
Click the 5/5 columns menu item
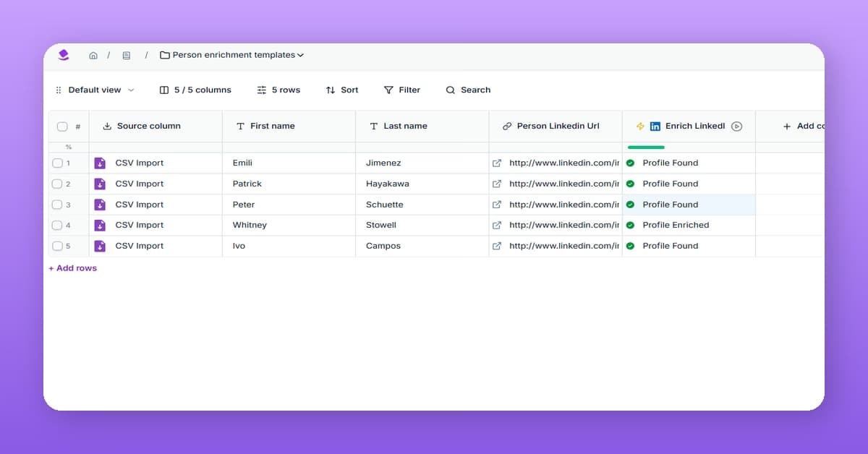(x=196, y=90)
